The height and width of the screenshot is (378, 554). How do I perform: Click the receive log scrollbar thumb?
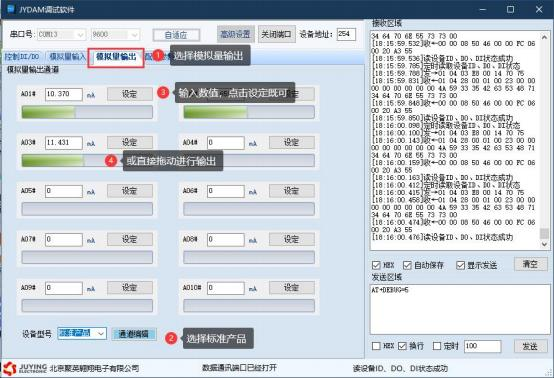click(x=544, y=233)
